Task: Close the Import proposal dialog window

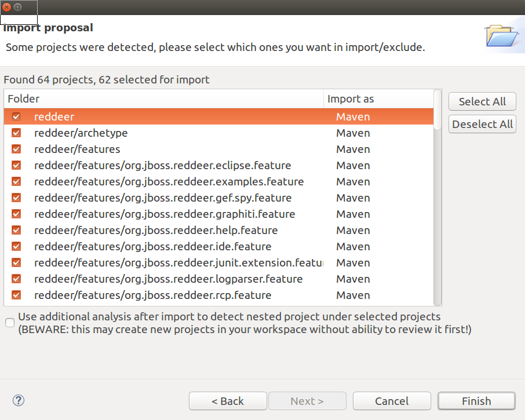Action: [7, 7]
